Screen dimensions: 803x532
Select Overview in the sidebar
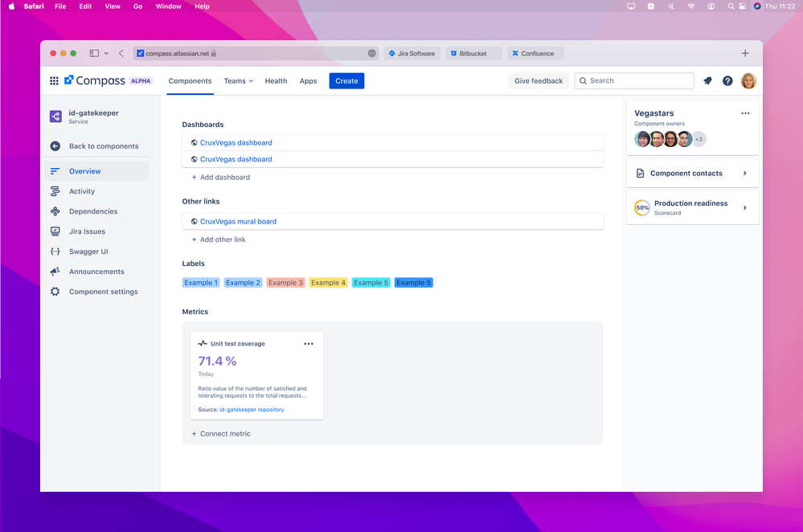pos(96,171)
